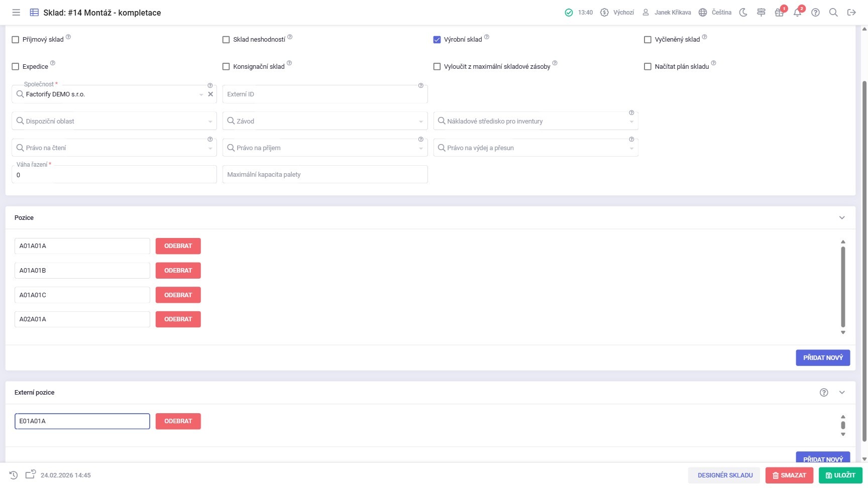
Task: Open the notifications bell
Action: pos(797,13)
